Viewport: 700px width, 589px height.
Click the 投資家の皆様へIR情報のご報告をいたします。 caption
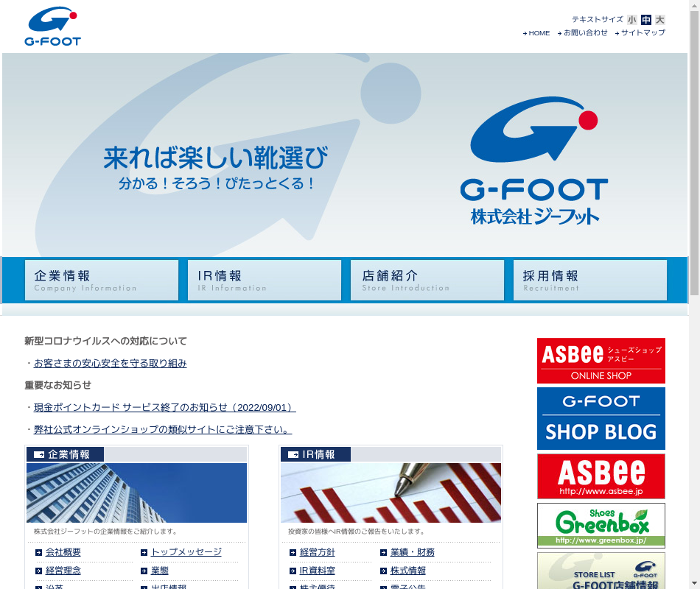click(x=358, y=532)
